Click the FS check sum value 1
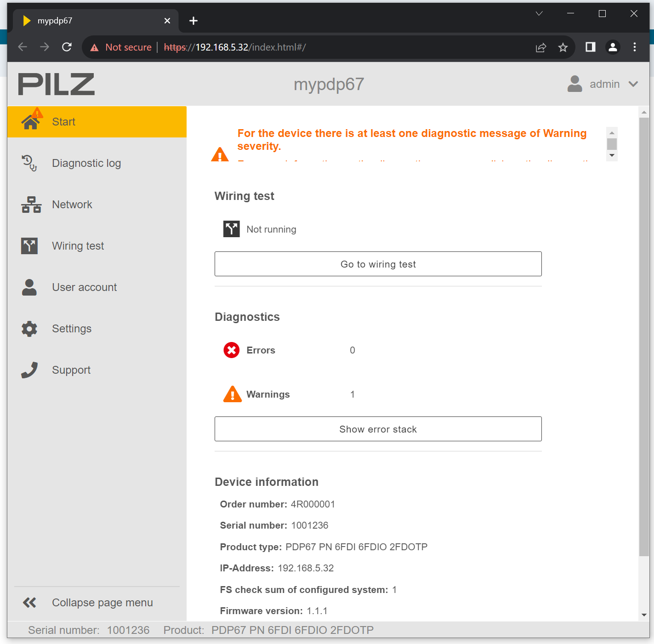The width and height of the screenshot is (654, 644). [x=394, y=590]
